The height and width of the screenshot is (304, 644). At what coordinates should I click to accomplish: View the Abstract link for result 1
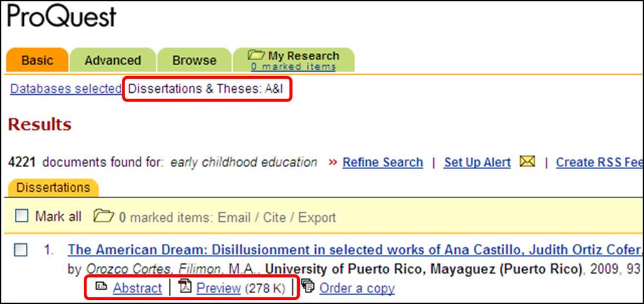[137, 288]
